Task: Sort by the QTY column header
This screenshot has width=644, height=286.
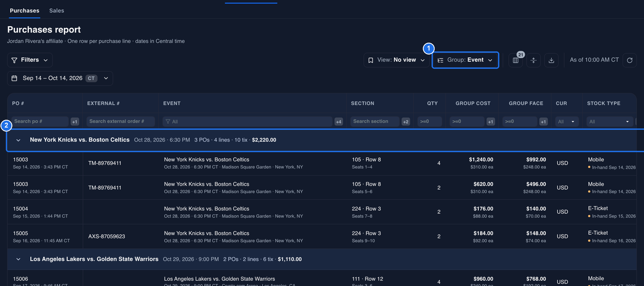Action: click(432, 103)
